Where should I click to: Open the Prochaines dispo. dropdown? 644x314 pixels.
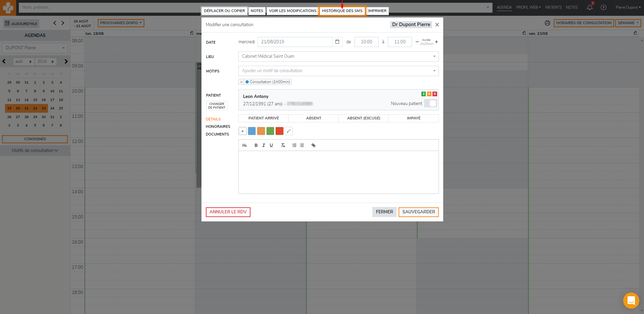pyautogui.click(x=121, y=23)
